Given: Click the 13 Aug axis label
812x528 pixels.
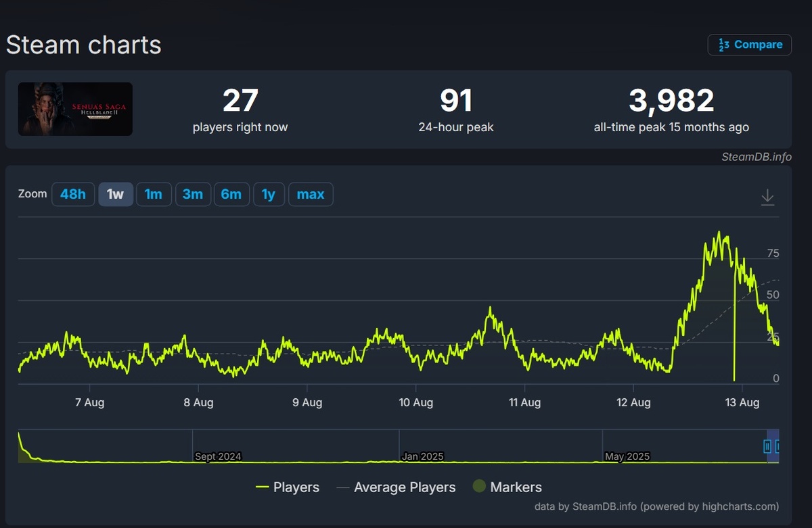Looking at the screenshot, I should point(742,402).
